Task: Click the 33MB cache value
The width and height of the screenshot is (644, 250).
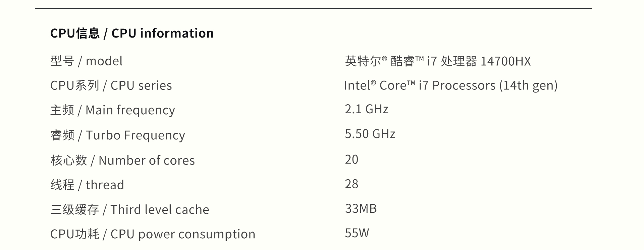Action: [361, 208]
